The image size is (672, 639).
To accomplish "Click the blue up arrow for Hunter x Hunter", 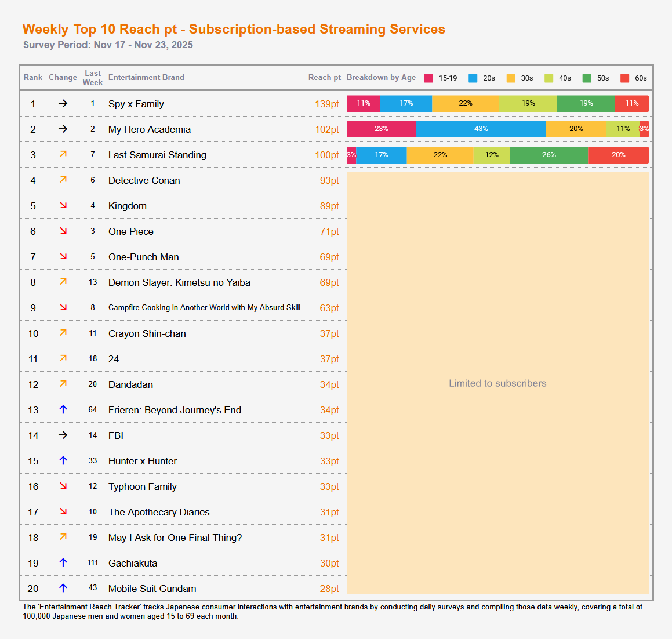I will 63,460.
